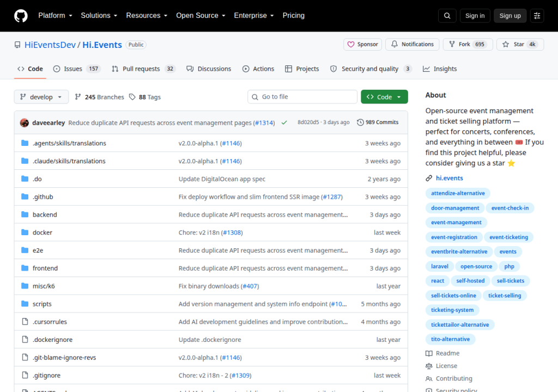Open the .dockerignore file
This screenshot has width=558, height=392.
point(53,340)
